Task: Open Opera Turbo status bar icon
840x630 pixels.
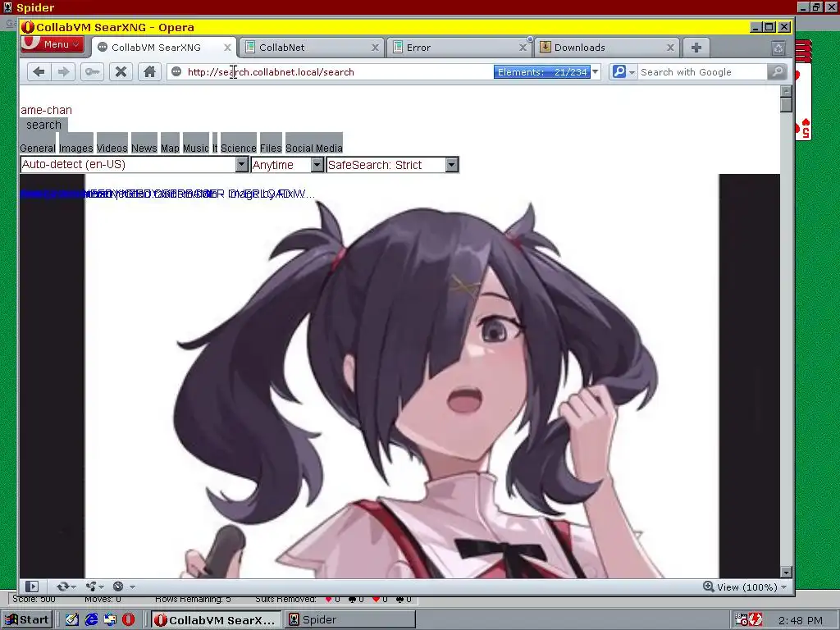Action: click(119, 587)
